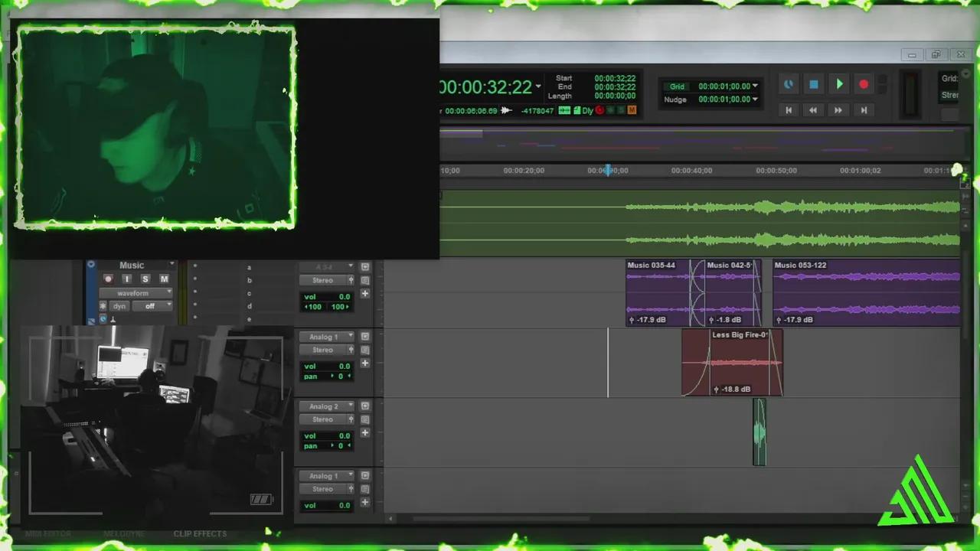Click the red Record button in transport
The width and height of the screenshot is (980, 551).
[864, 85]
